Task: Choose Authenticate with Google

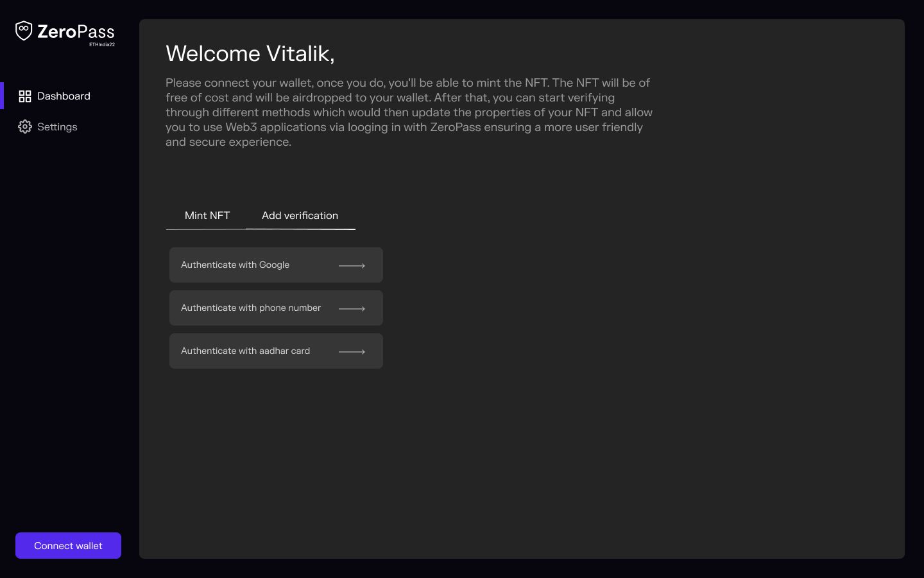Action: coord(276,265)
